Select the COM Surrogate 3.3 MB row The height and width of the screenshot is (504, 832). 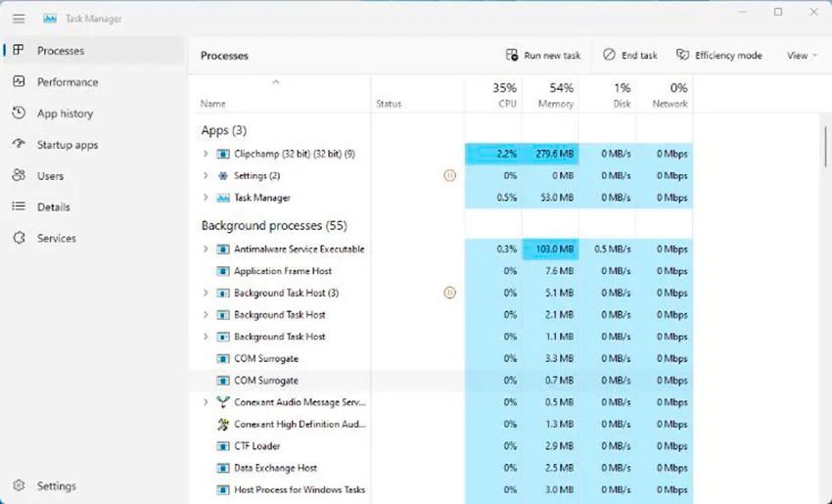pyautogui.click(x=440, y=358)
